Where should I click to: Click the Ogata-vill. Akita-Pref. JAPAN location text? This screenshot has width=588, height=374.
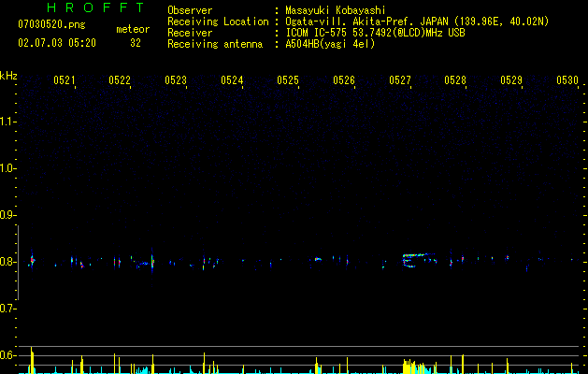417,22
